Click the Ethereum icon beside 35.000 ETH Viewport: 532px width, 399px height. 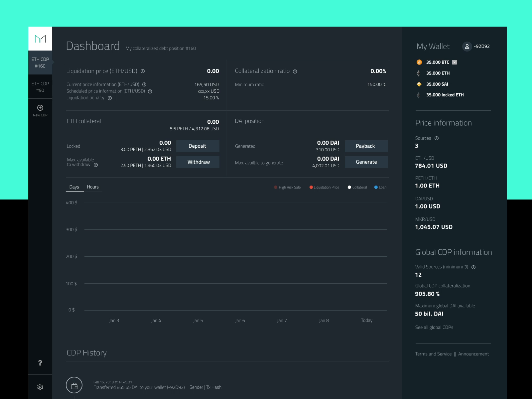pyautogui.click(x=419, y=73)
